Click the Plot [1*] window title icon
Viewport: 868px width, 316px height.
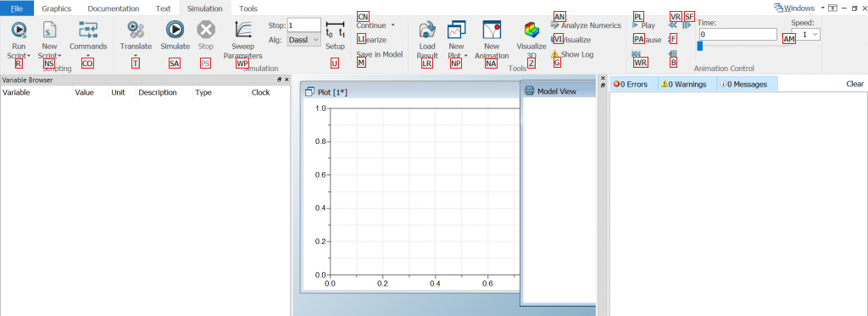coord(309,91)
